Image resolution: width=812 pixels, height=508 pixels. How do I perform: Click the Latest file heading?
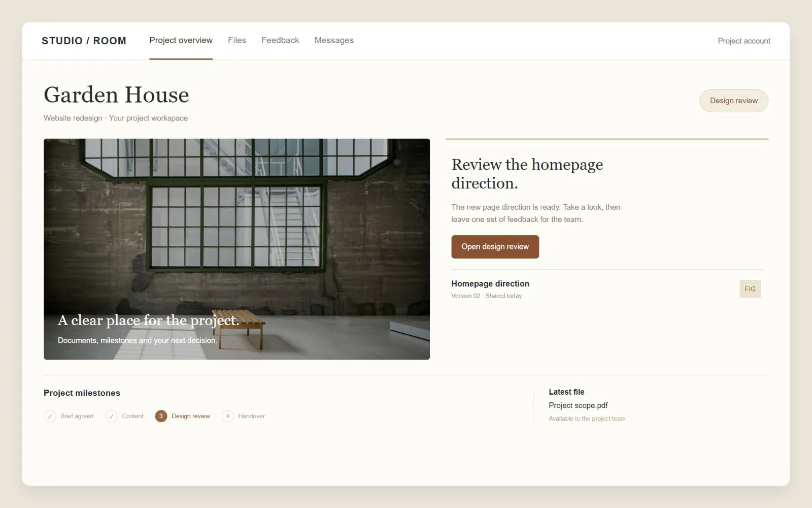[566, 392]
